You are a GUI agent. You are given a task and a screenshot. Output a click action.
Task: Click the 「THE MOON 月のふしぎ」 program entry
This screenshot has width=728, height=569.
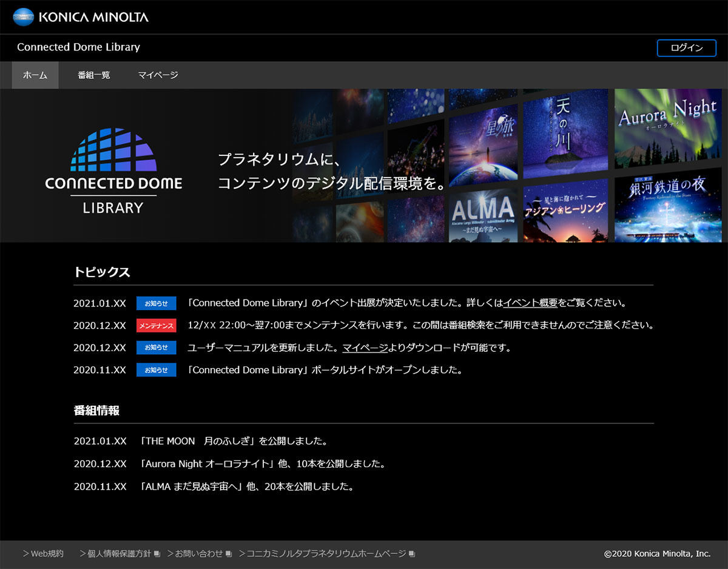(233, 441)
